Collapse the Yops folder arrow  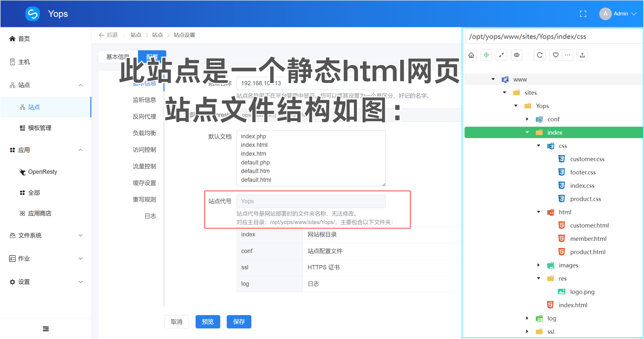pyautogui.click(x=516, y=106)
